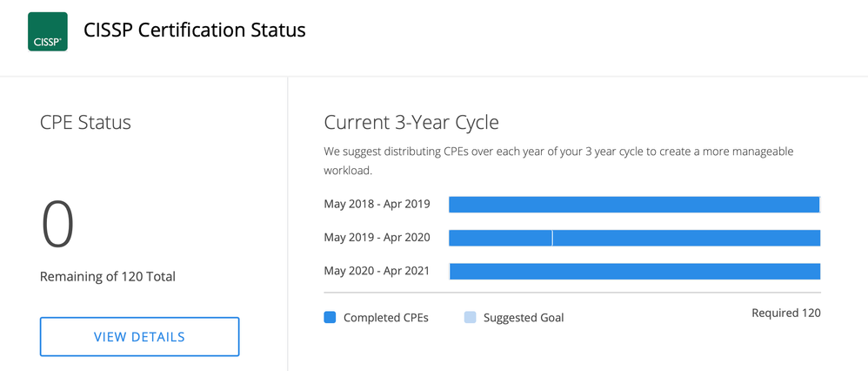Click the Current 3-Year Cycle heading
This screenshot has height=371, width=868.
point(411,122)
